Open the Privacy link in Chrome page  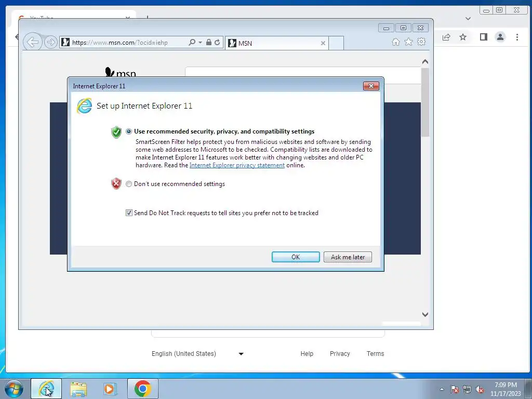pyautogui.click(x=340, y=353)
